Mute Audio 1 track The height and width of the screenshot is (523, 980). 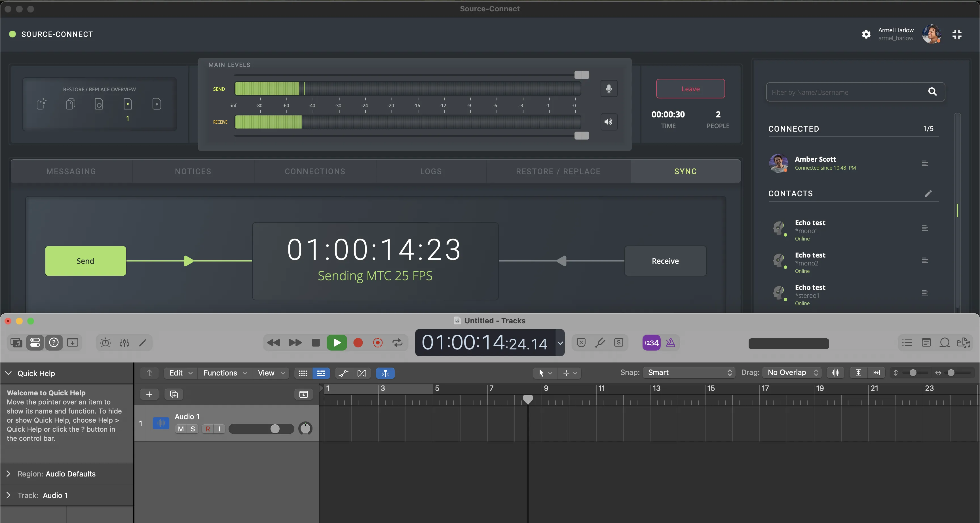[x=181, y=429]
